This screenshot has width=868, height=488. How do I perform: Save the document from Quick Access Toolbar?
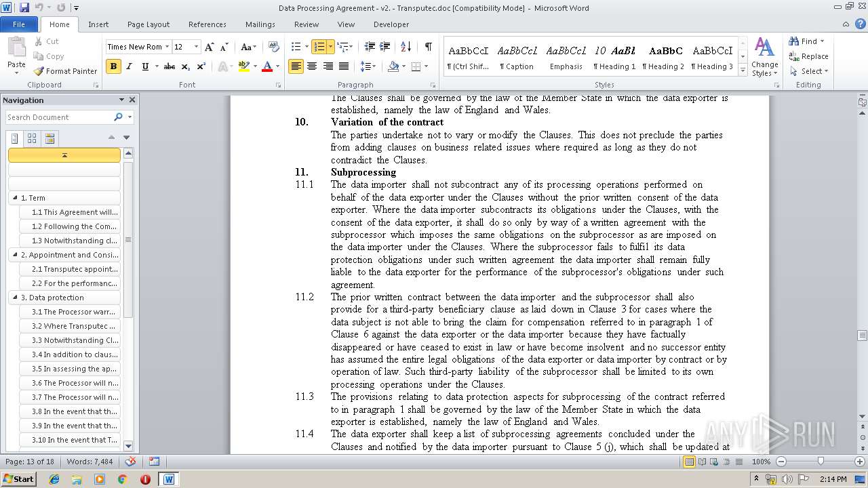pos(24,8)
